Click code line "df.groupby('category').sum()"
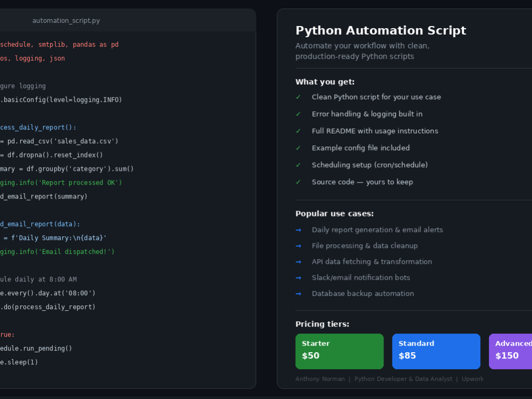 [80, 169]
